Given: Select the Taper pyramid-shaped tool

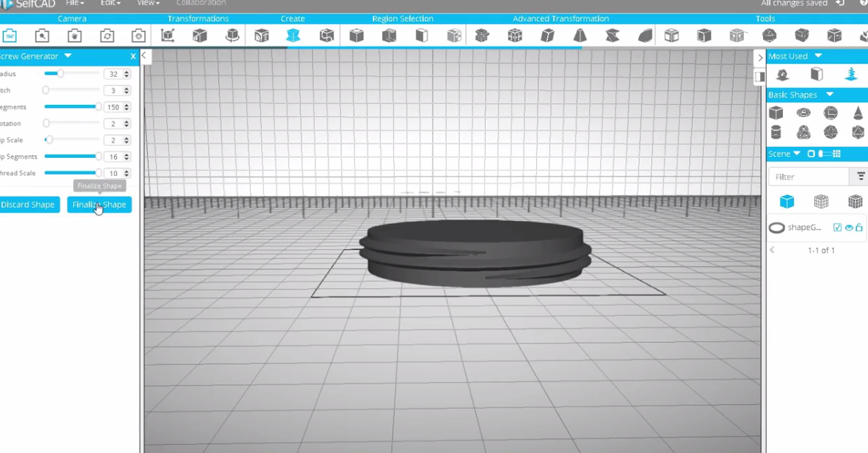Looking at the screenshot, I should (580, 36).
